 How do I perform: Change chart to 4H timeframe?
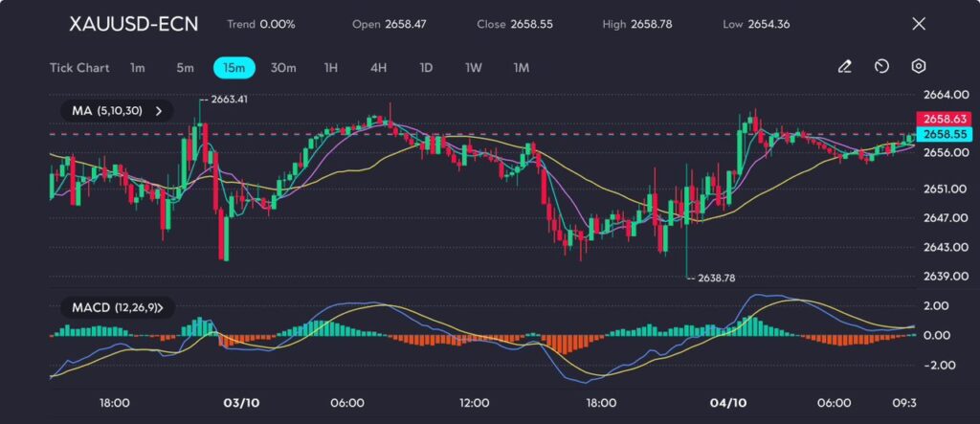click(x=378, y=68)
